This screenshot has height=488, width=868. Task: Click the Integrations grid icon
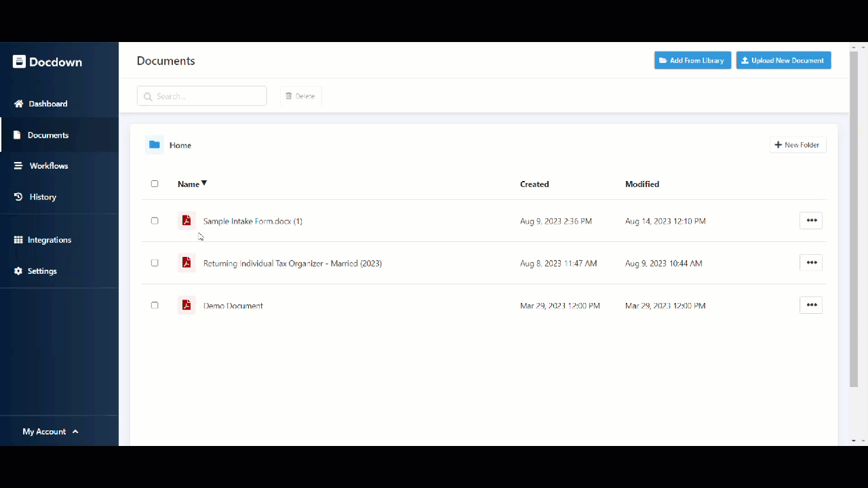(18, 240)
